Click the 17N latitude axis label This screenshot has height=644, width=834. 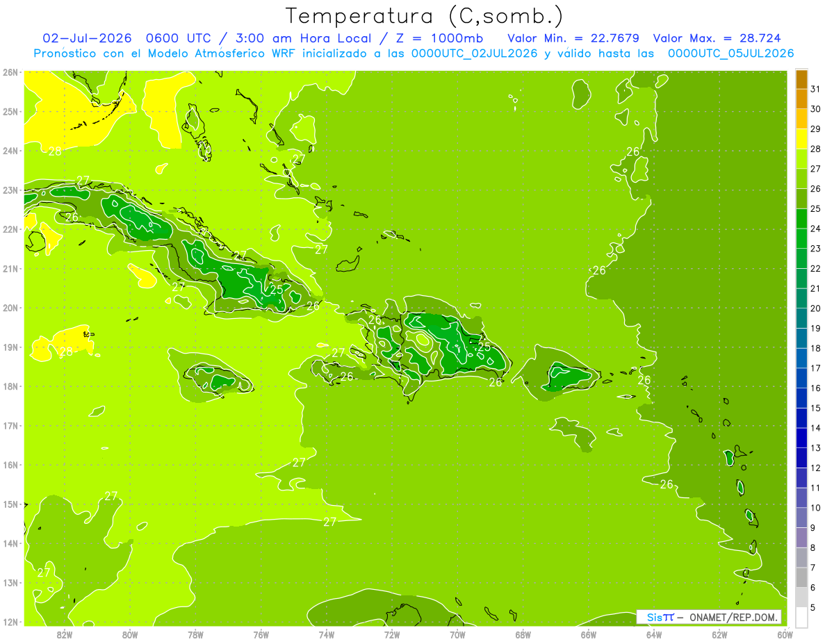click(x=10, y=426)
